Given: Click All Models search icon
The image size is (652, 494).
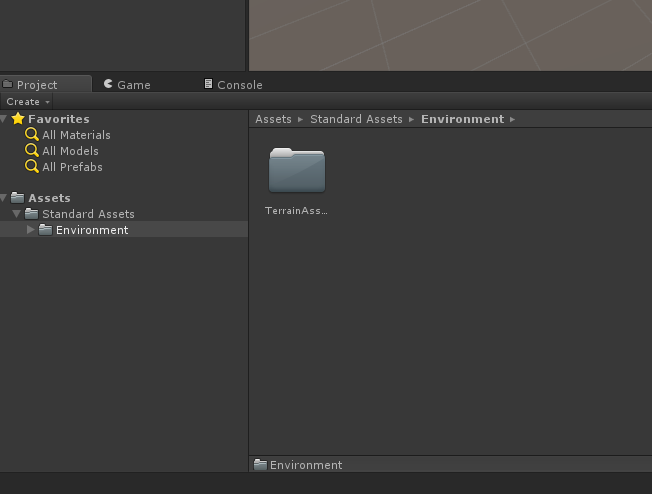Looking at the screenshot, I should pyautogui.click(x=32, y=151).
